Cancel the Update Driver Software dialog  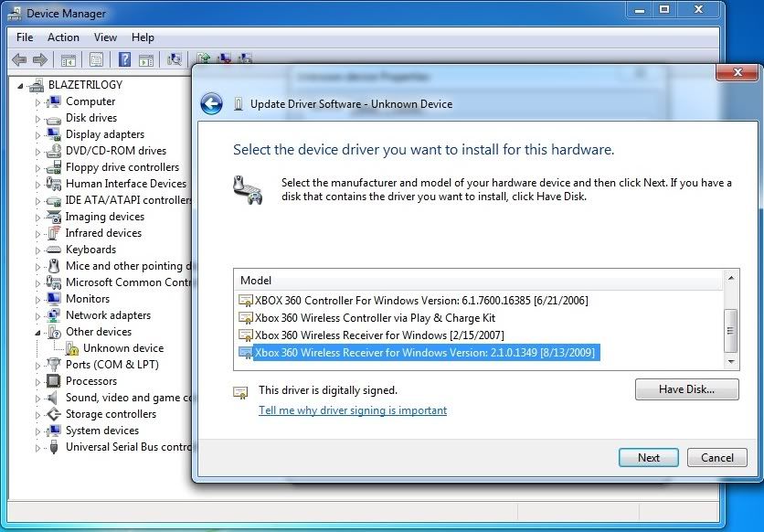(716, 457)
